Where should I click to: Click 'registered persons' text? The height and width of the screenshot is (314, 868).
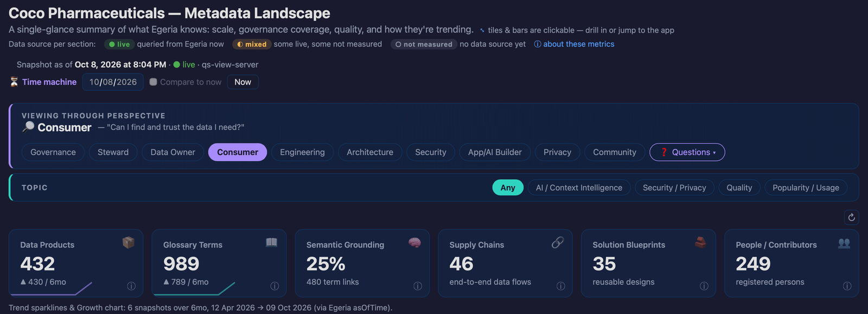pyautogui.click(x=770, y=282)
